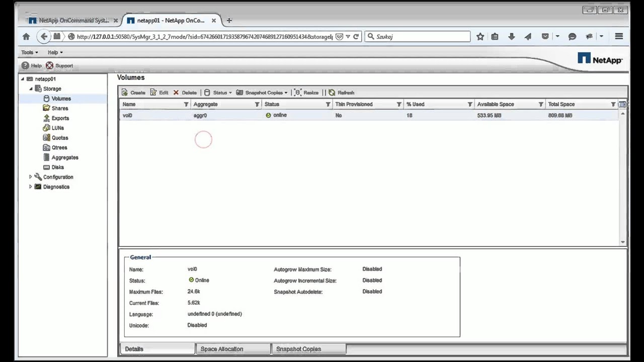
Task: Select Quotas in the storage tree
Action: pos(59,138)
